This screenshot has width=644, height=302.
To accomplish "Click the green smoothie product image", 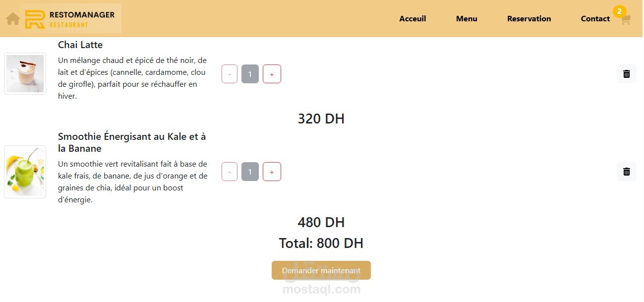I will [25, 172].
